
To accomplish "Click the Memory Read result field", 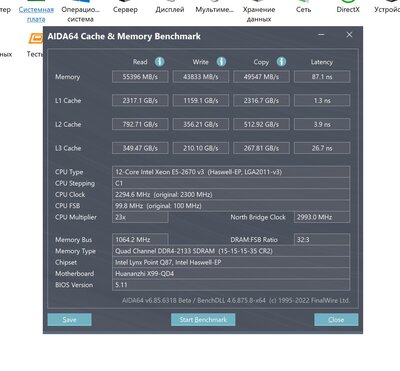I will coord(140,77).
